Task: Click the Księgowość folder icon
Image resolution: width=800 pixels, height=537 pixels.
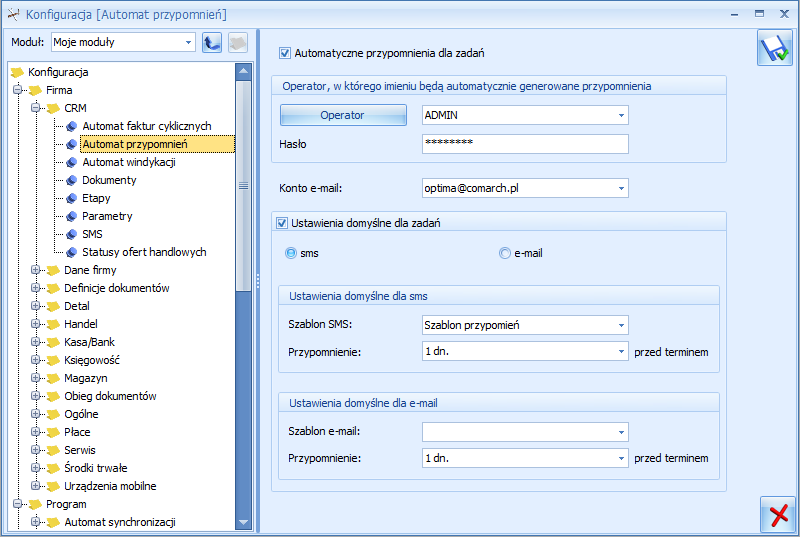Action: (x=53, y=361)
